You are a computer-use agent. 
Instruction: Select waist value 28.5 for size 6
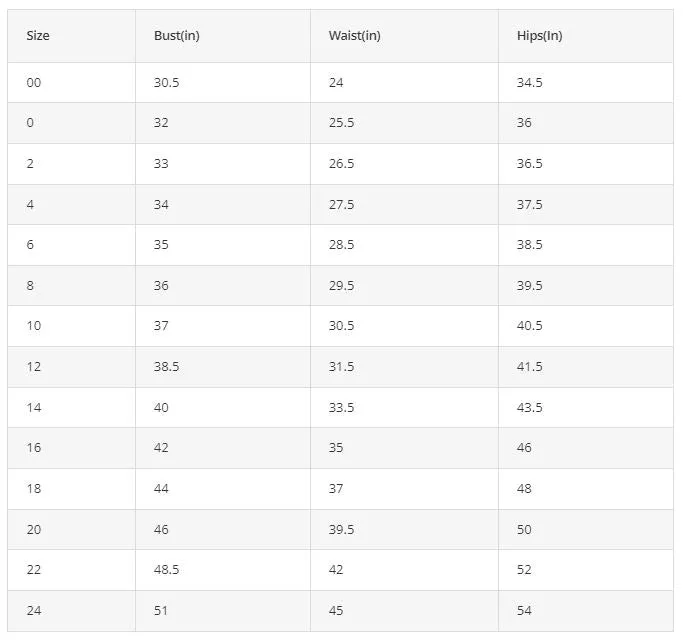(x=342, y=245)
